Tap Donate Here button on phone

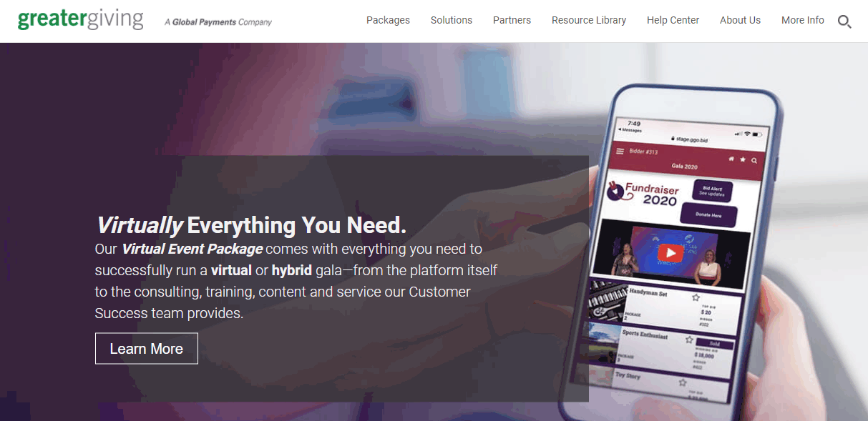tap(708, 215)
